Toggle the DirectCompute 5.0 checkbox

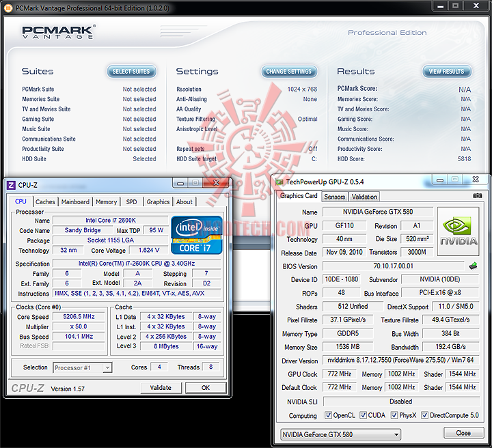[x=424, y=415]
